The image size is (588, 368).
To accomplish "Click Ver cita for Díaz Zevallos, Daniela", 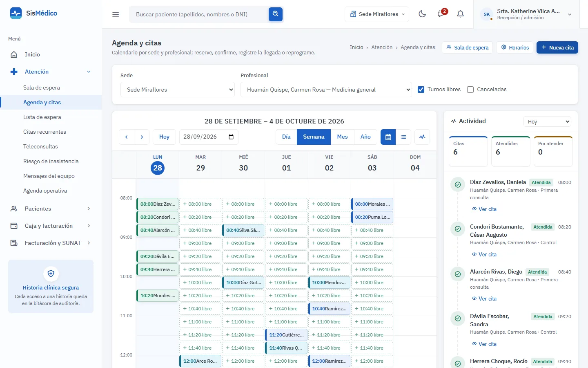I will (484, 209).
